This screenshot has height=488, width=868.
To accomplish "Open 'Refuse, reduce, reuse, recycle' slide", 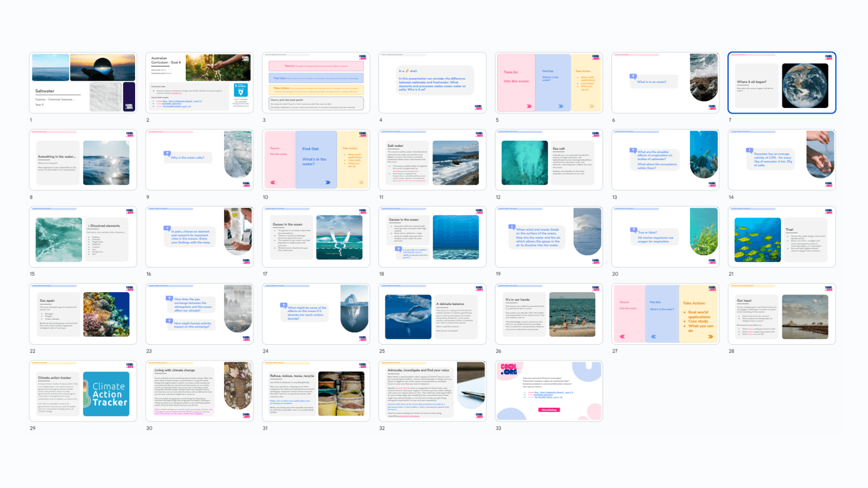I will pyautogui.click(x=316, y=391).
